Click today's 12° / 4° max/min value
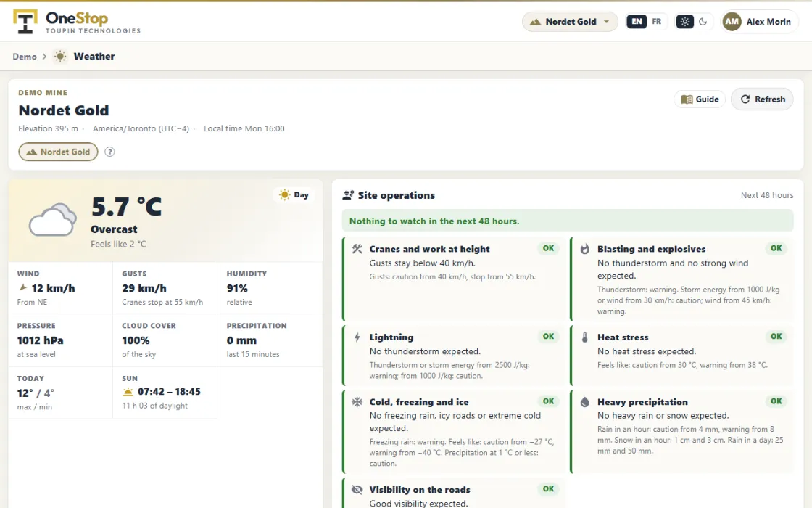 pyautogui.click(x=36, y=393)
